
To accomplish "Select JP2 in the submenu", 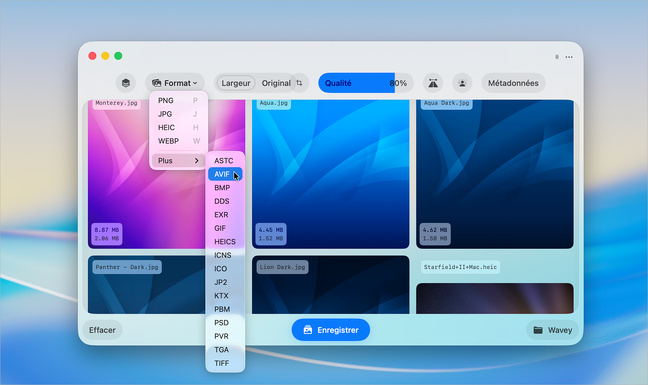I will (x=225, y=282).
